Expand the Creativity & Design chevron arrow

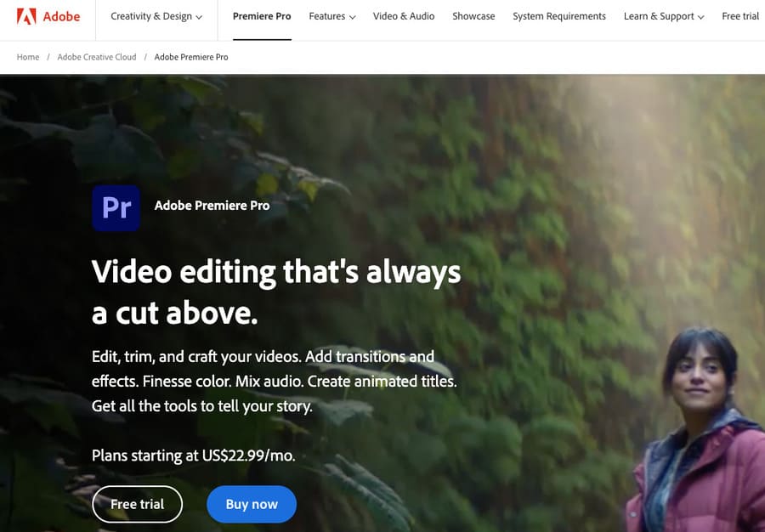(x=199, y=16)
